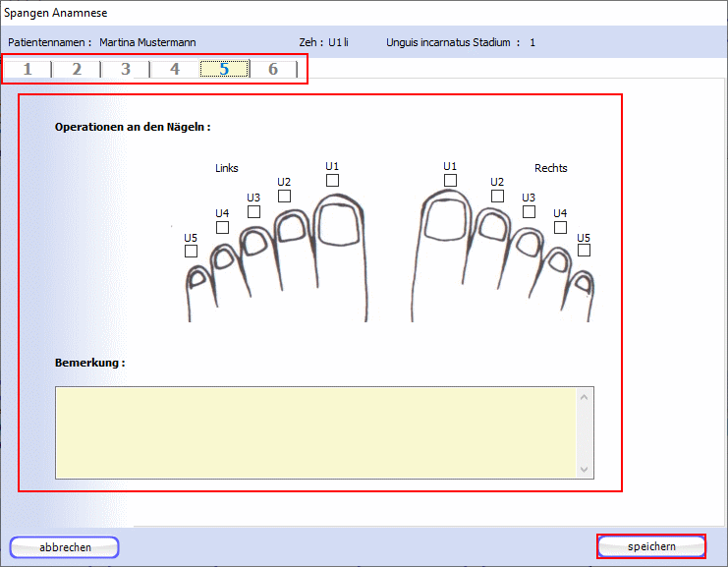Image resolution: width=728 pixels, height=567 pixels.
Task: Tick the U2 checkbox for left foot
Action: [285, 196]
